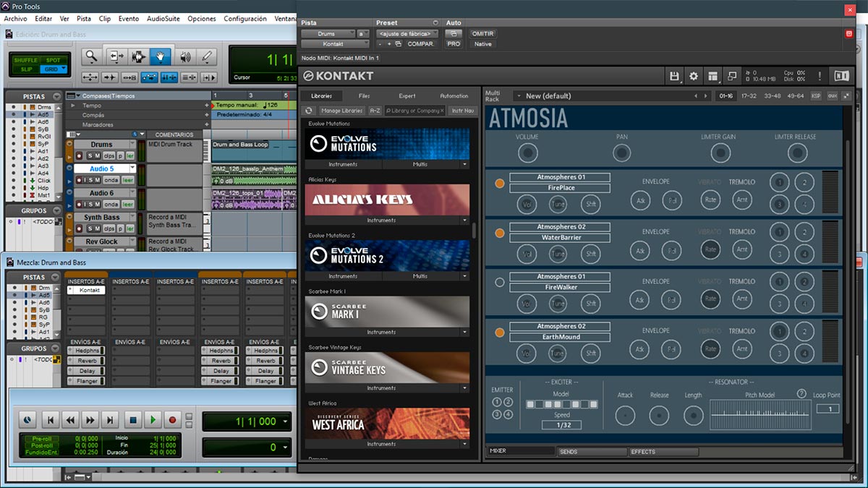This screenshot has height=488, width=868.
Task: Toggle OMITIR bypass on the plugin
Action: [x=482, y=34]
